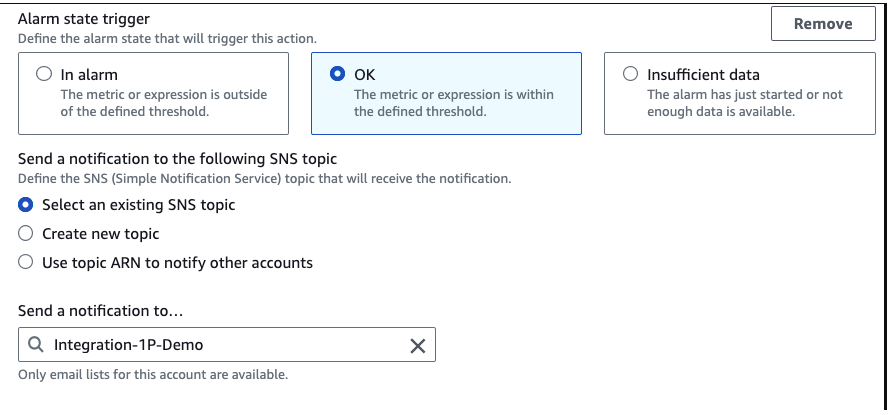Clear the Integration-1P-Demo selection with X icon
Screen dimensions: 895x415
pyautogui.click(x=418, y=345)
